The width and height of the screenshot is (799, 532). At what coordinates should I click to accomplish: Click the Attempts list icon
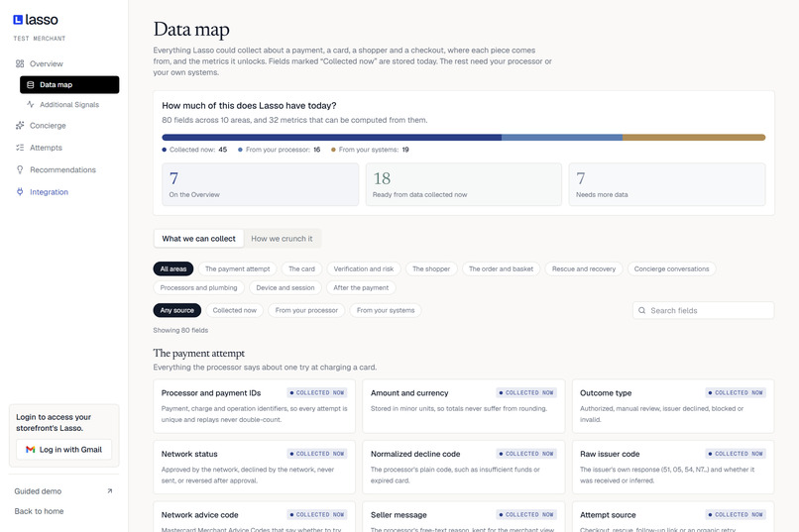[x=20, y=148]
